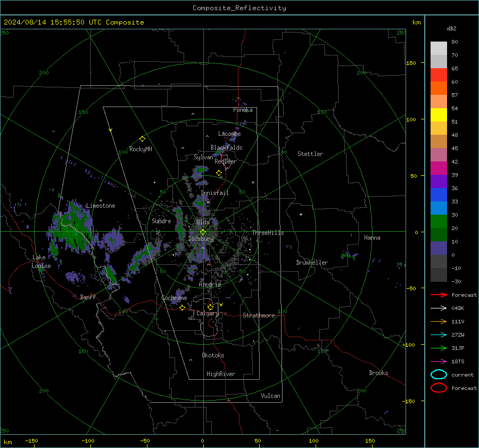Screen dimensions: 479x448
Task: Click the Composite_Reflectivity title
Action: pyautogui.click(x=240, y=8)
